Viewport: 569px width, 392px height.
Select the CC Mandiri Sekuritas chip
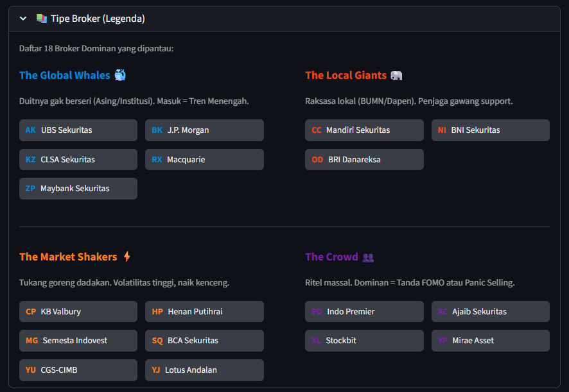point(364,130)
